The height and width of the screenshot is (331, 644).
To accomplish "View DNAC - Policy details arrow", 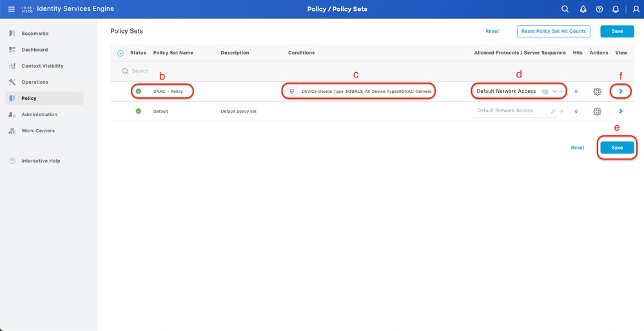I will pyautogui.click(x=621, y=91).
